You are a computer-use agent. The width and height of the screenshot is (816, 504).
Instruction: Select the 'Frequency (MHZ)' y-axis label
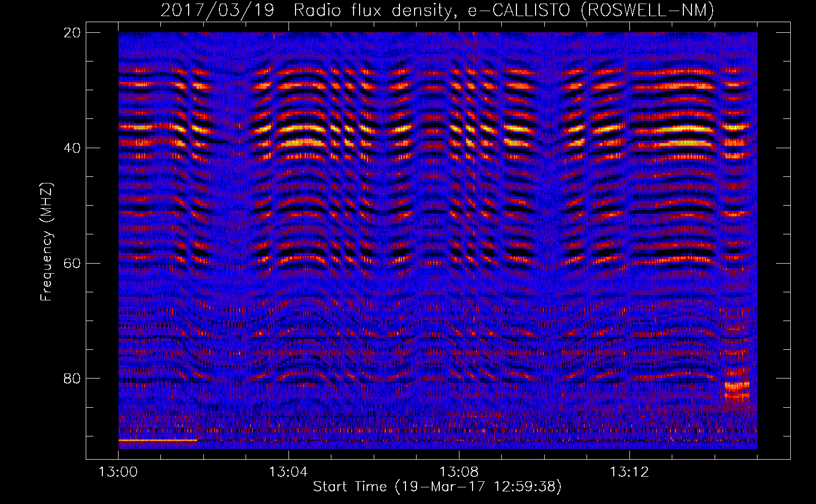pyautogui.click(x=46, y=242)
